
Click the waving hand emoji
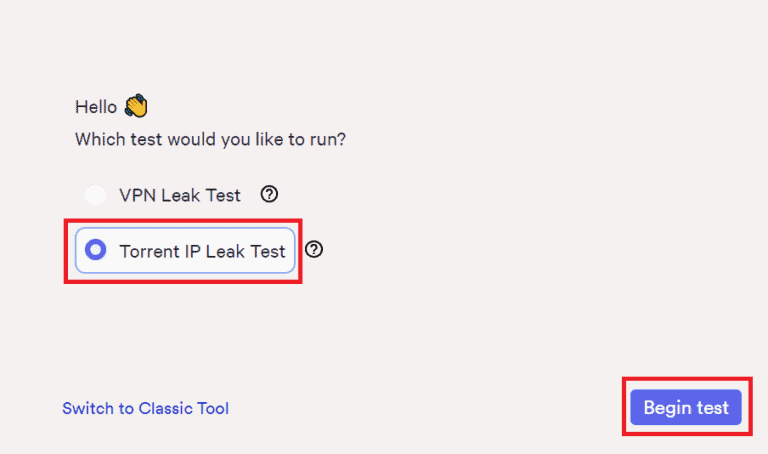click(136, 106)
